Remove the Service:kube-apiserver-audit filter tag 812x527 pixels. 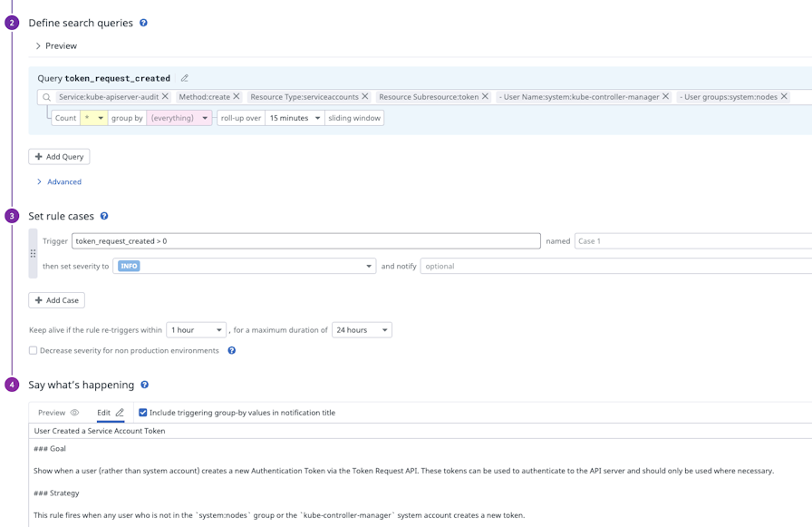tap(165, 96)
